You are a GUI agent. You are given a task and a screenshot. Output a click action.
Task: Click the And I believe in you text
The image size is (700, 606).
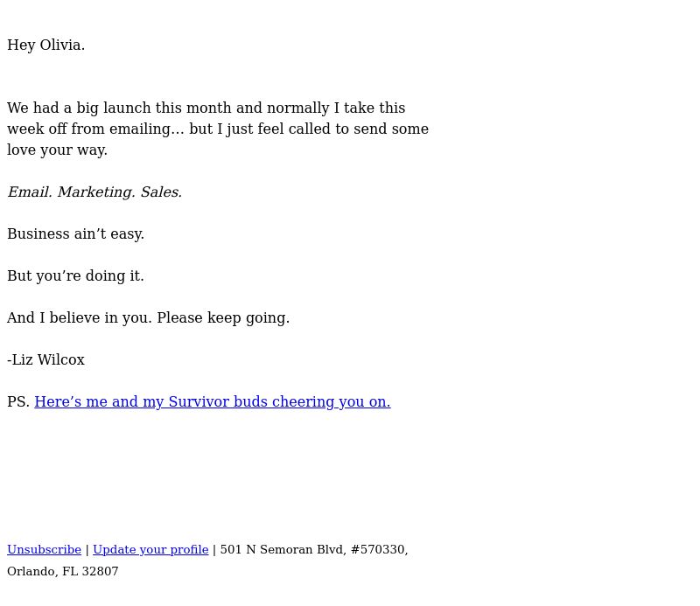click(80, 317)
